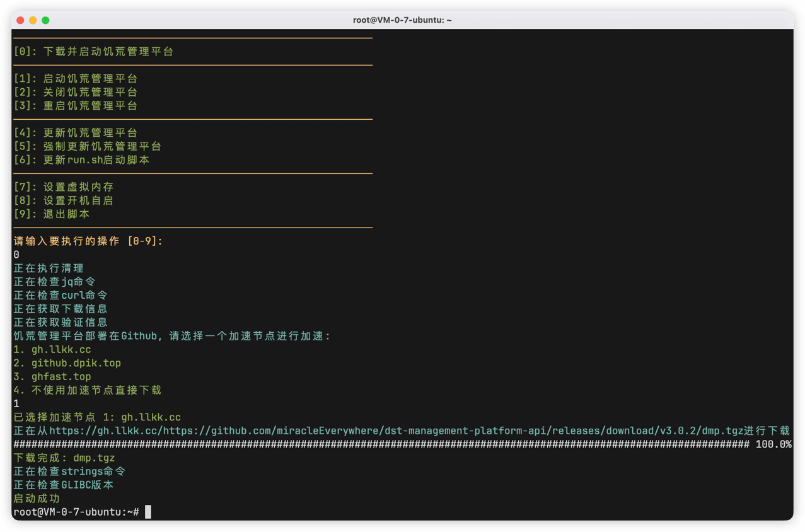Image resolution: width=805 pixels, height=532 pixels.
Task: Click the yellow minimize window button
Action: tap(33, 20)
